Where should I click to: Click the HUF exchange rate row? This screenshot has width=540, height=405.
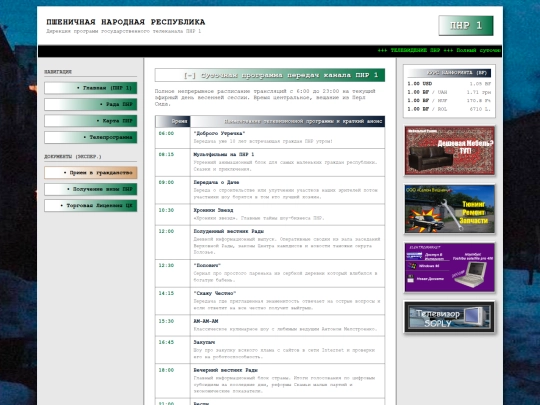(x=449, y=101)
